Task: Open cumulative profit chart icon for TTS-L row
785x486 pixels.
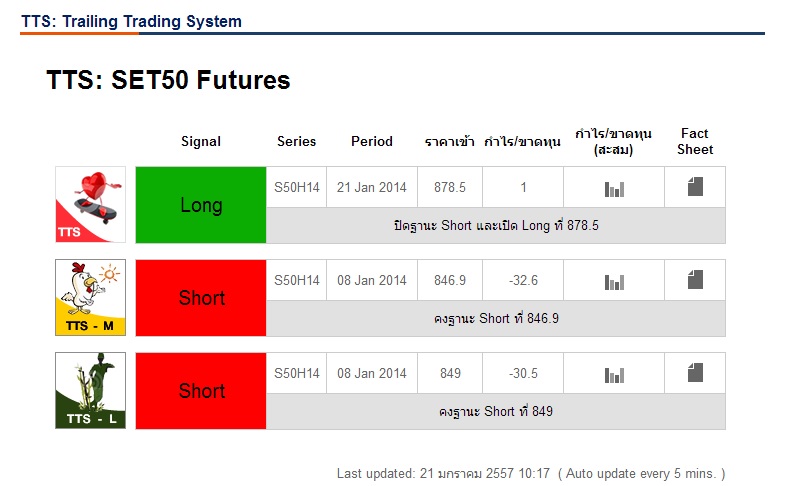Action: pos(614,374)
